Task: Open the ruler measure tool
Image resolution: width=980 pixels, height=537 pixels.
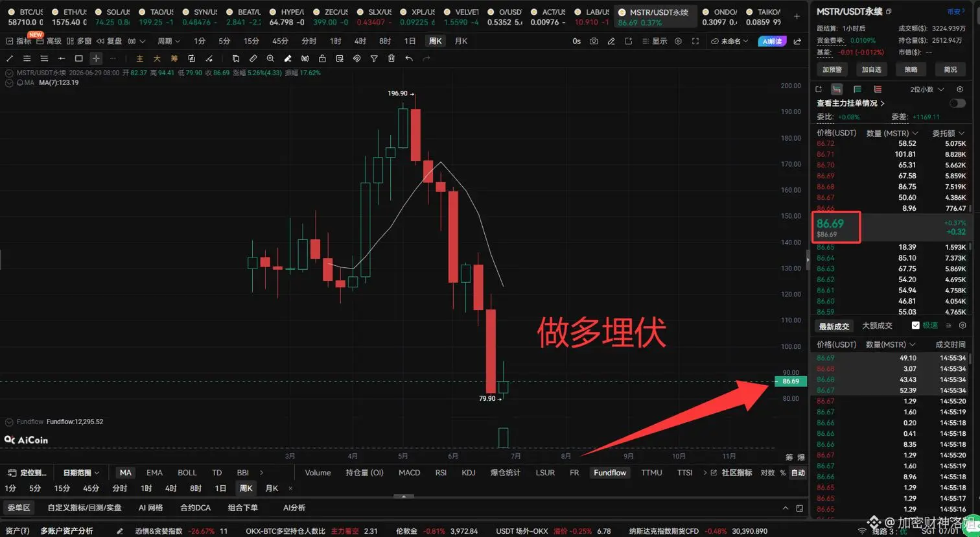Action: (x=253, y=58)
